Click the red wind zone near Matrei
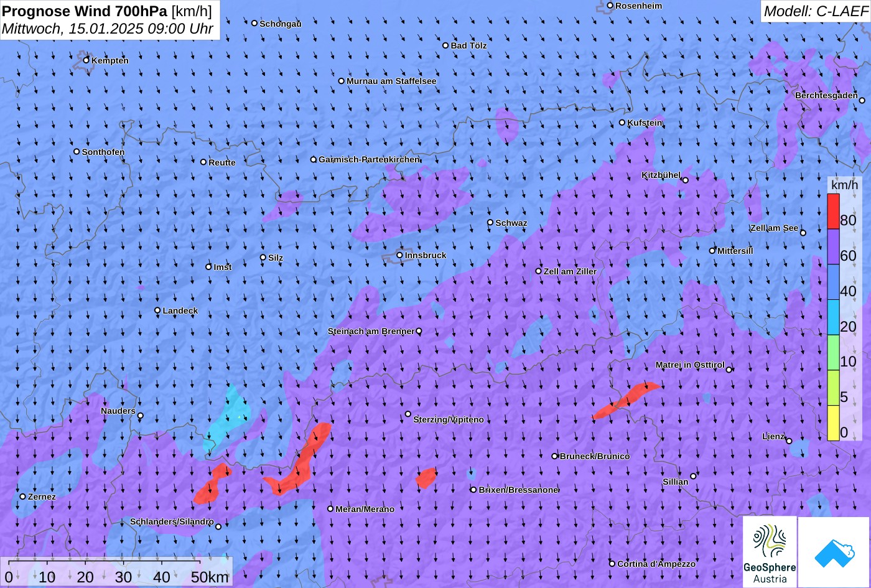871x588 pixels. [x=625, y=401]
